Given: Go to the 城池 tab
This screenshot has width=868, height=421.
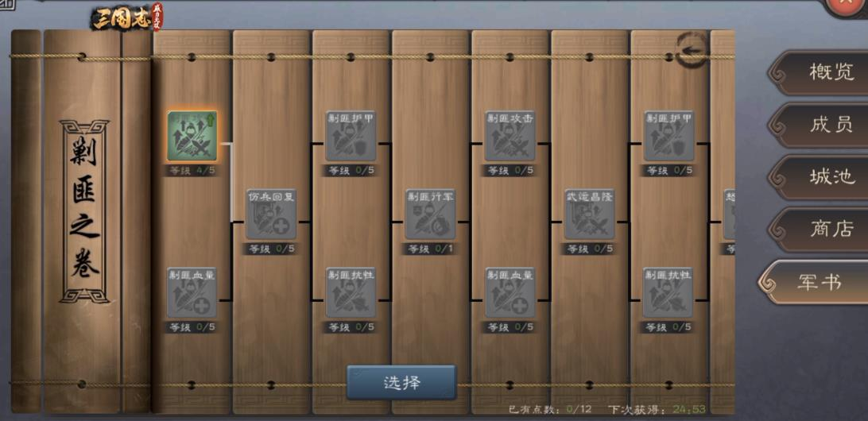Looking at the screenshot, I should pos(820,177).
